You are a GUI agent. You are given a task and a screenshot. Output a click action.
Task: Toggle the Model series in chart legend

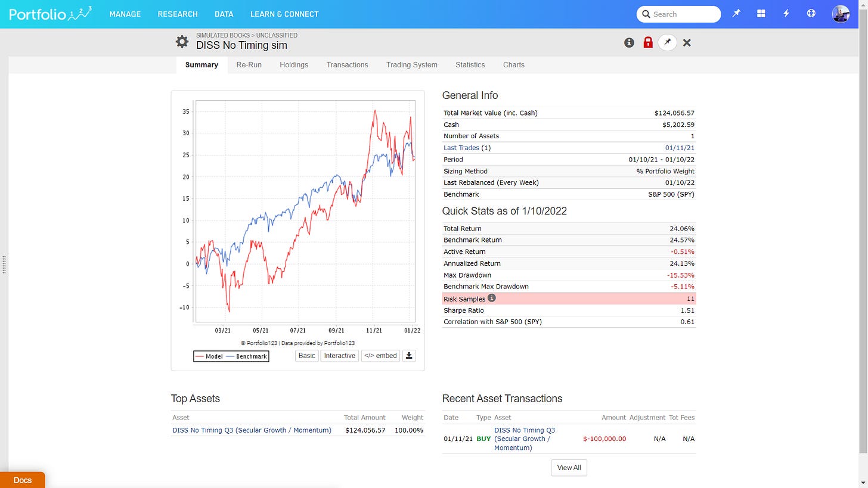click(209, 356)
